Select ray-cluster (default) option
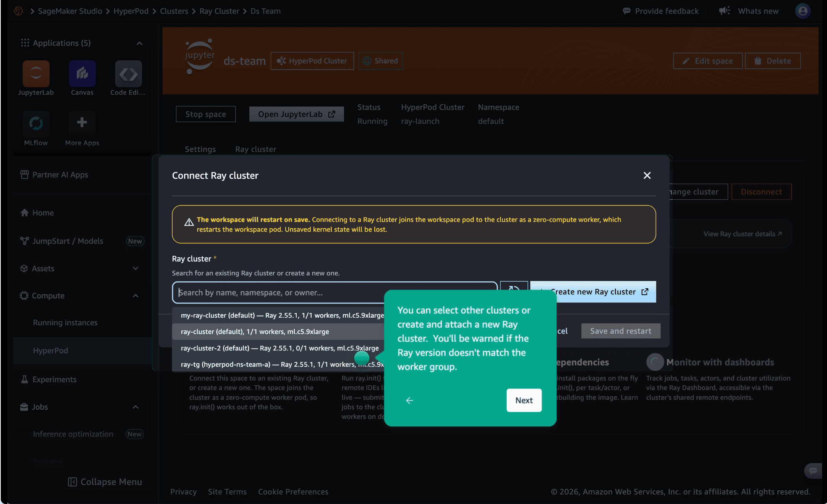827x504 pixels. coord(278,332)
